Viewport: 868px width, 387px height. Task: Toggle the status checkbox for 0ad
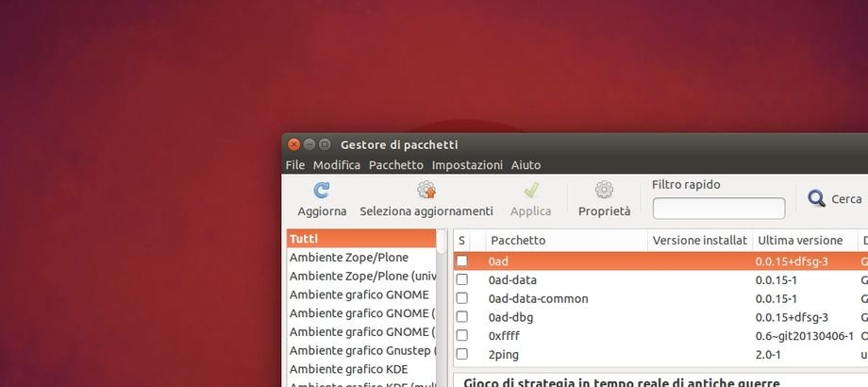[x=461, y=261]
